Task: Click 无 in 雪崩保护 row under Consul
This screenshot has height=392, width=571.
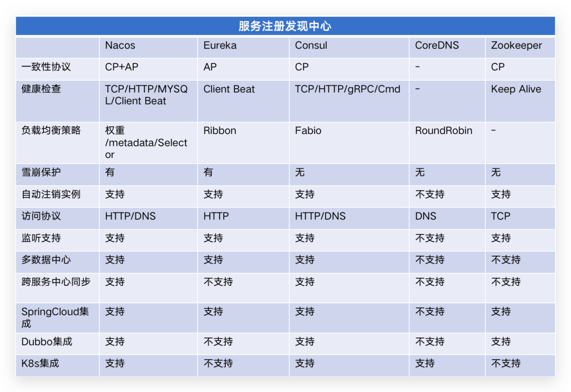Action: (x=300, y=172)
